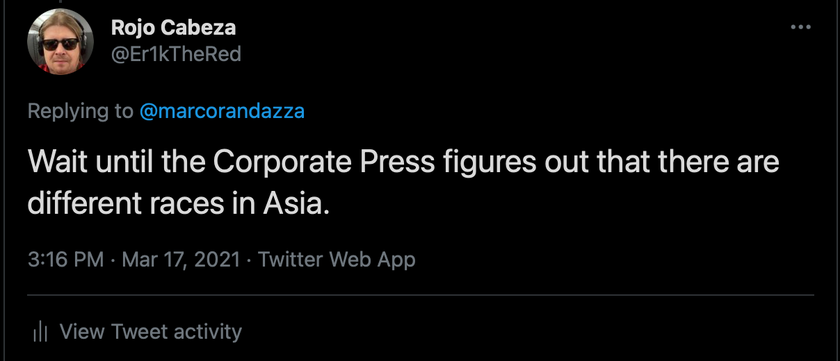Open the @marcorandazza mention link

(222, 111)
